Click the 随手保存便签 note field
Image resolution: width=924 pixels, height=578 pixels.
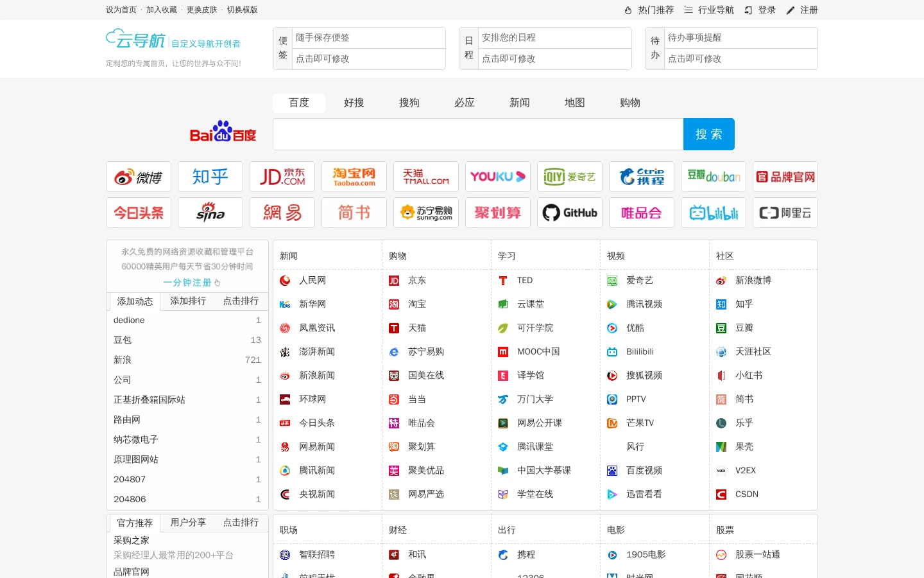369,38
